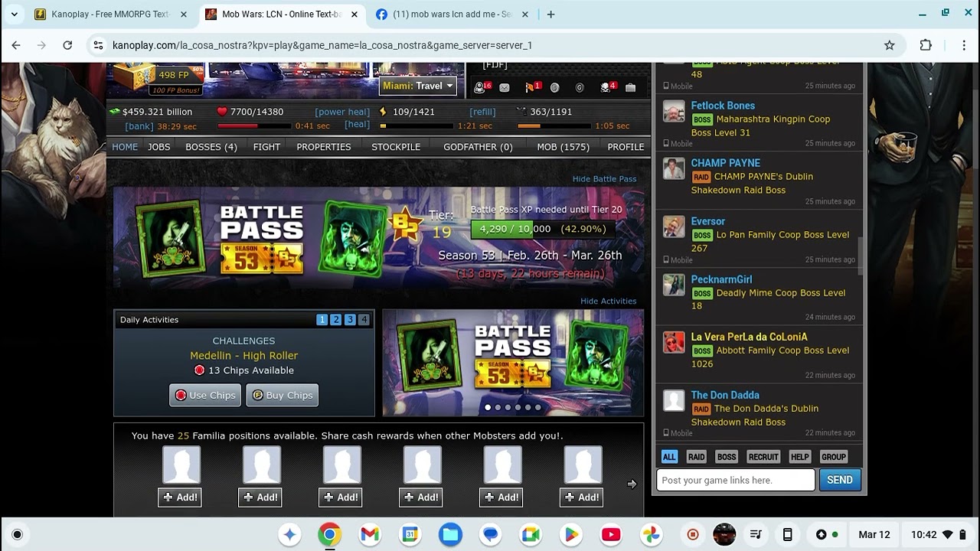The height and width of the screenshot is (551, 980).
Task: Click the heal link
Action: 357,124
